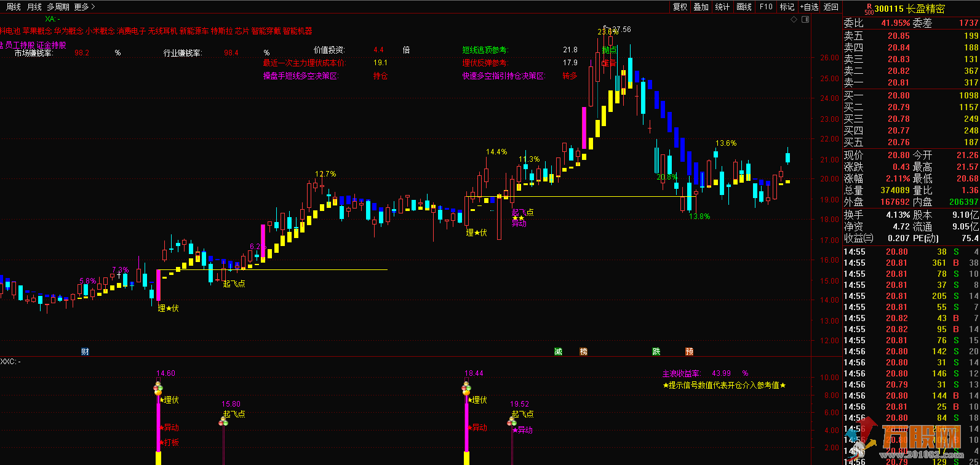Click takeoff signal icon at 19.52
Image resolution: width=980 pixels, height=465 pixels.
(x=512, y=421)
